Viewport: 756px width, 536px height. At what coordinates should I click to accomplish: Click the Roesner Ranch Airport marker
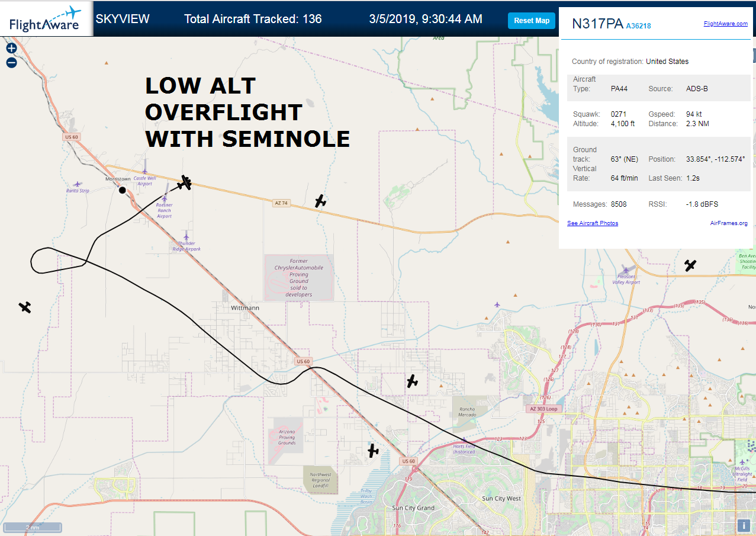point(165,198)
